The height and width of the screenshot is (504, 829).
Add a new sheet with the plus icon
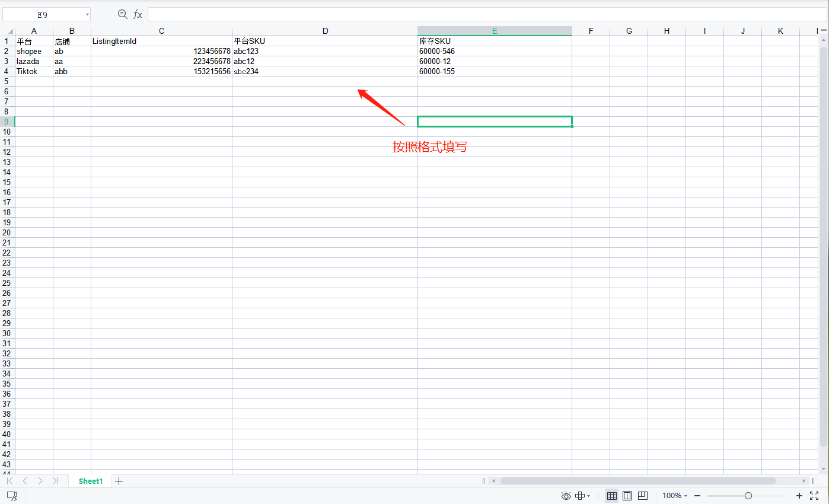coord(119,481)
